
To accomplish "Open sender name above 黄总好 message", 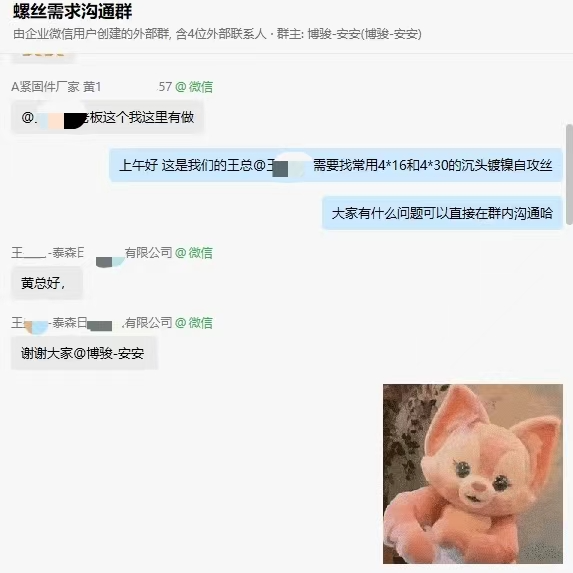I will coord(91,253).
